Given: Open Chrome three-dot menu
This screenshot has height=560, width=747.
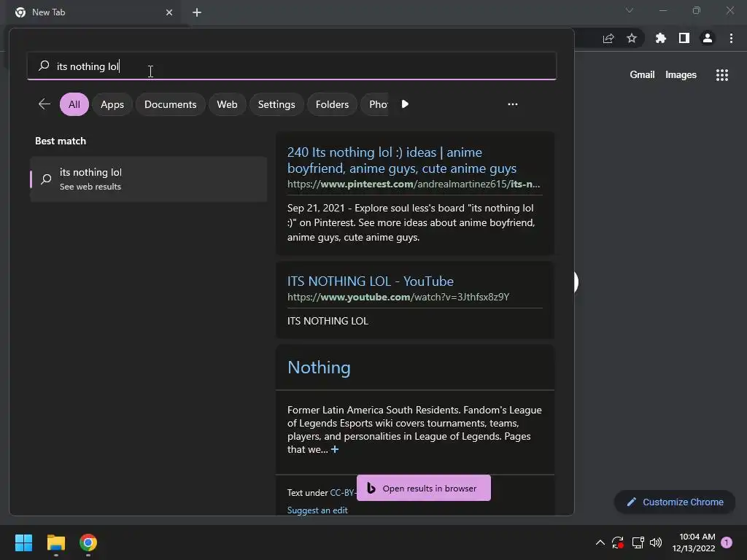Looking at the screenshot, I should pos(731,38).
